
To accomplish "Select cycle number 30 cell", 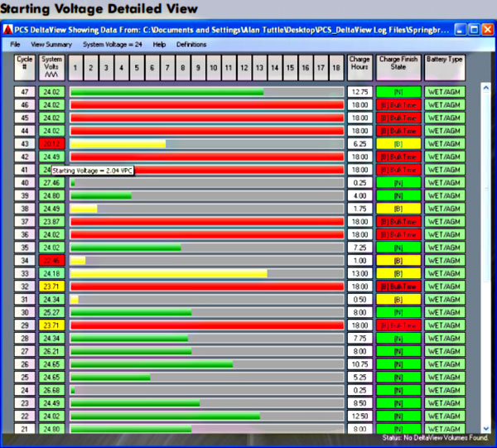I will tap(24, 312).
